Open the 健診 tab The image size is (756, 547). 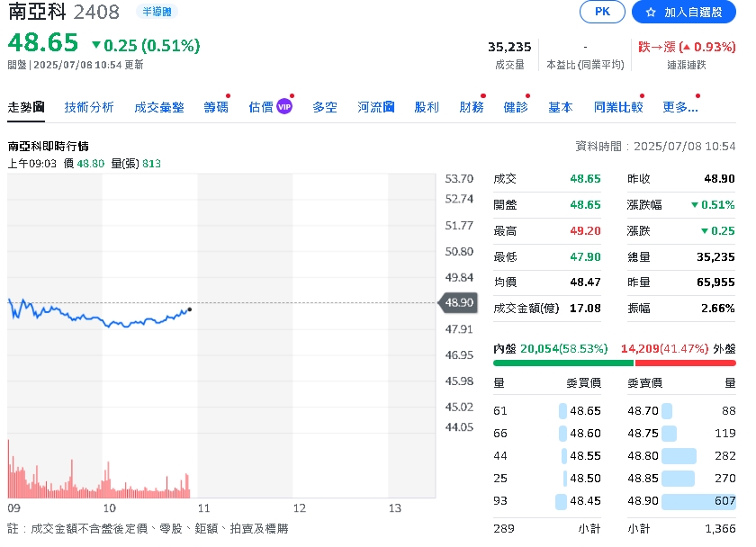point(516,107)
